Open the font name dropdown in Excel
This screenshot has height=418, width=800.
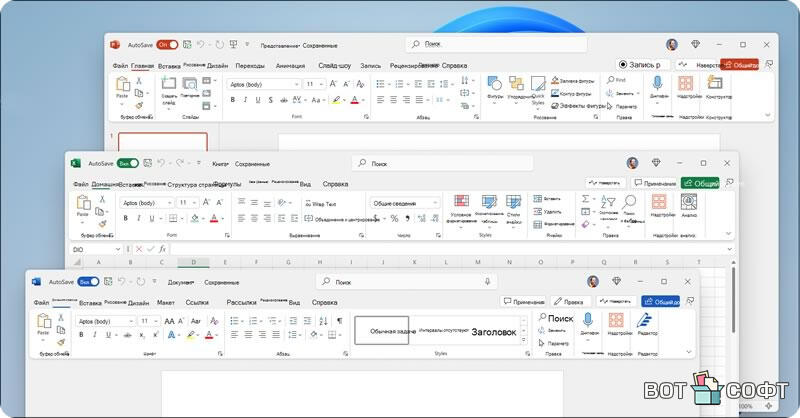pyautogui.click(x=170, y=203)
